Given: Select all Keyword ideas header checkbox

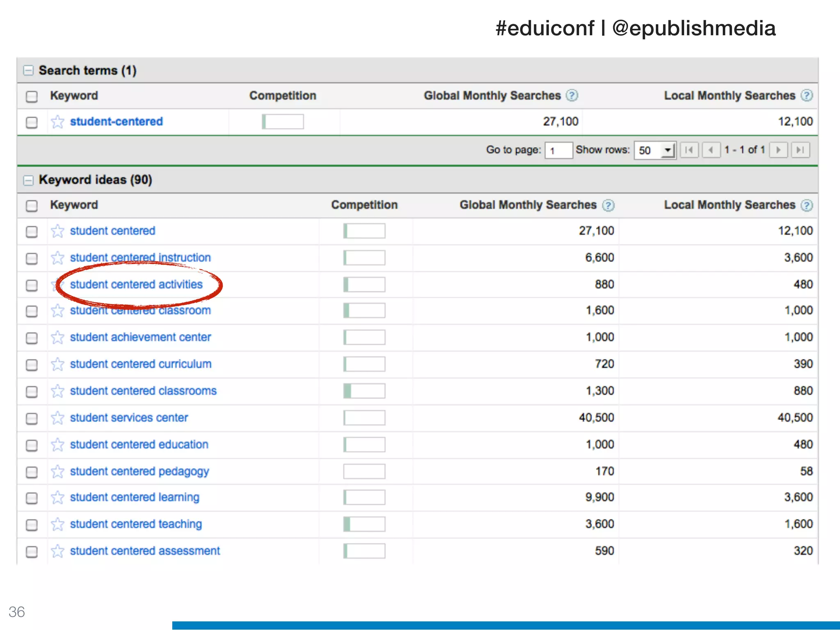Looking at the screenshot, I should tap(32, 205).
